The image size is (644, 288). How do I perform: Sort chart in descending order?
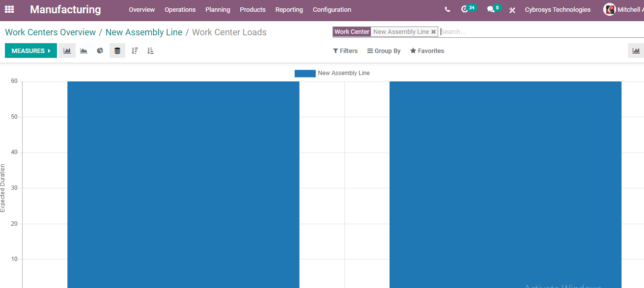pyautogui.click(x=135, y=51)
